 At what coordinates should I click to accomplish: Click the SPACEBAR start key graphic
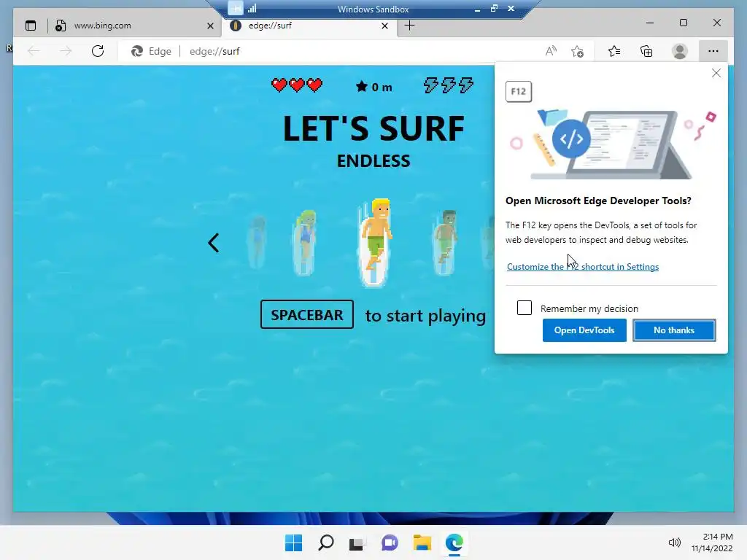[307, 314]
